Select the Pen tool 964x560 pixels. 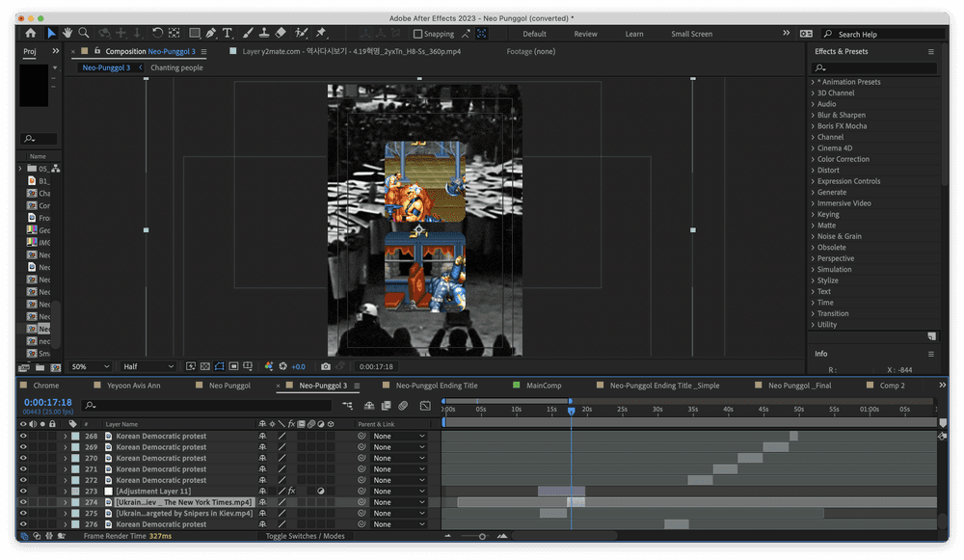click(211, 33)
